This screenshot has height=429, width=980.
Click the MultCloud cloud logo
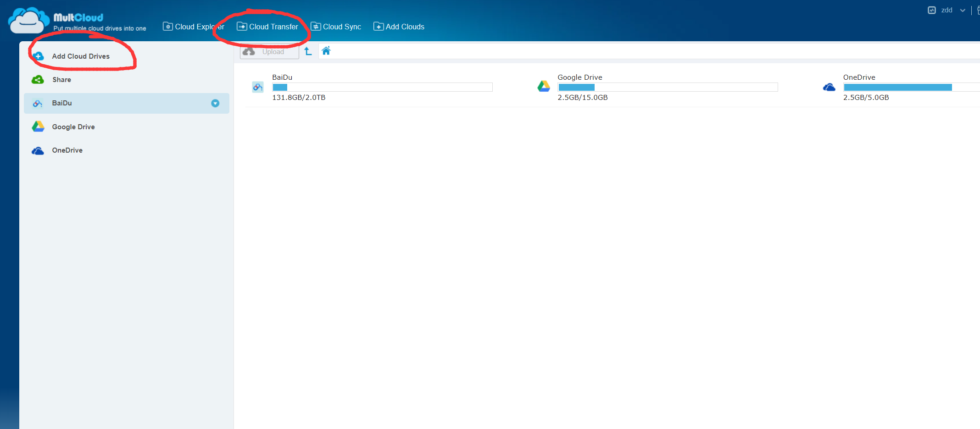coord(28,21)
